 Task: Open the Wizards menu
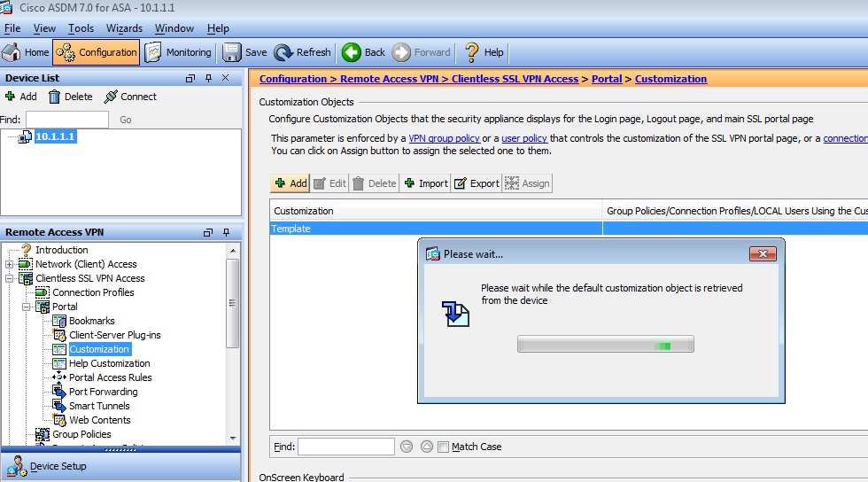point(124,28)
